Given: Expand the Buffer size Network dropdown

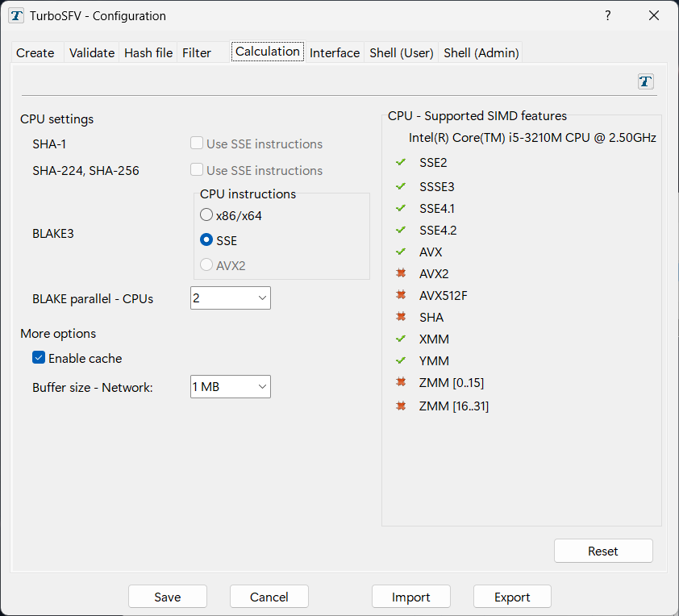Looking at the screenshot, I should 231,387.
